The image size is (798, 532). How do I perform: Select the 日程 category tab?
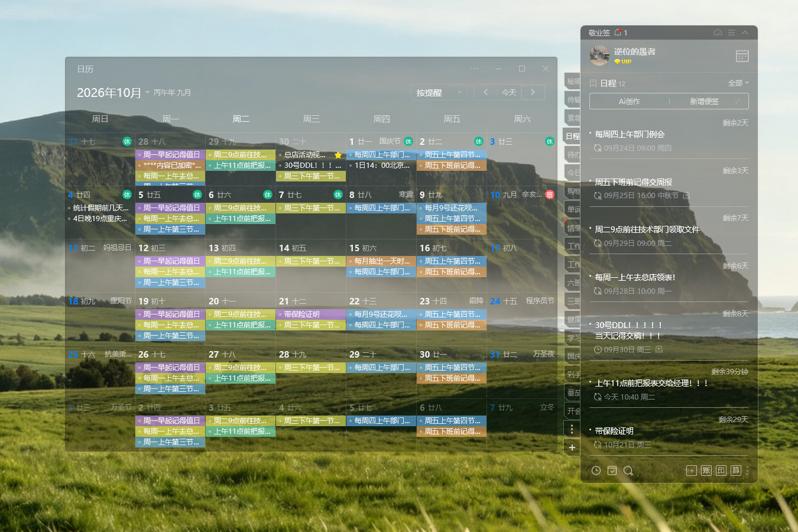click(572, 137)
